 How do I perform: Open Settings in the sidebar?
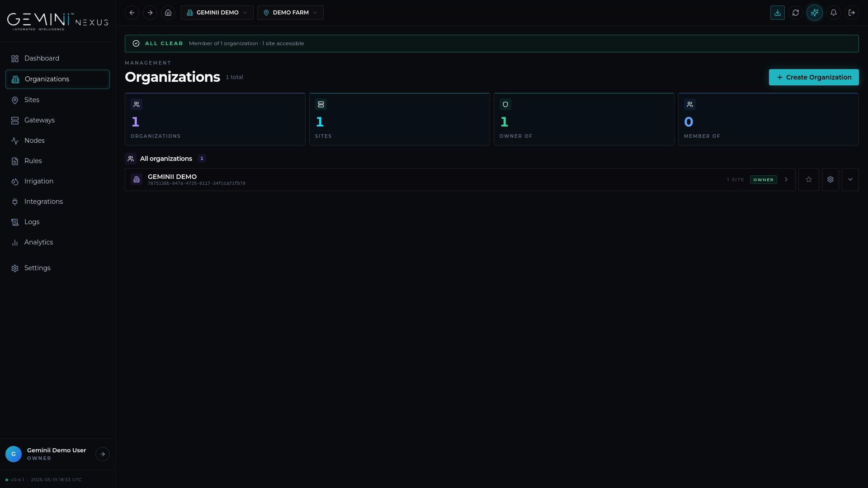57,268
